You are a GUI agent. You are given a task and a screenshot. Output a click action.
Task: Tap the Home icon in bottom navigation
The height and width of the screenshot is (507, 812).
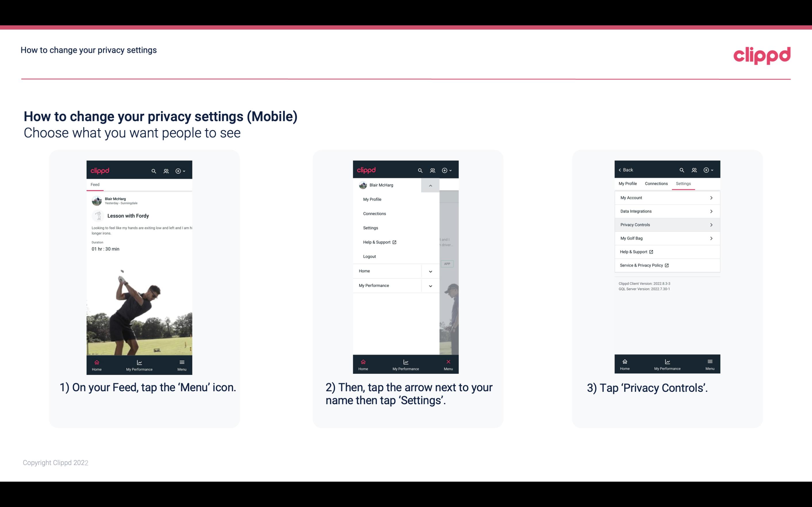point(97,363)
